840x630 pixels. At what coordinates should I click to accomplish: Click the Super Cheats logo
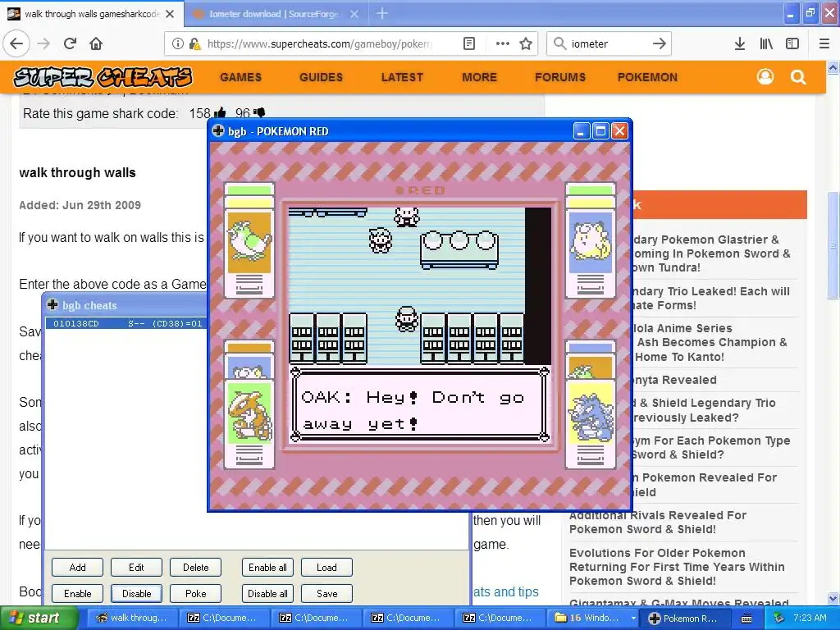click(x=103, y=77)
